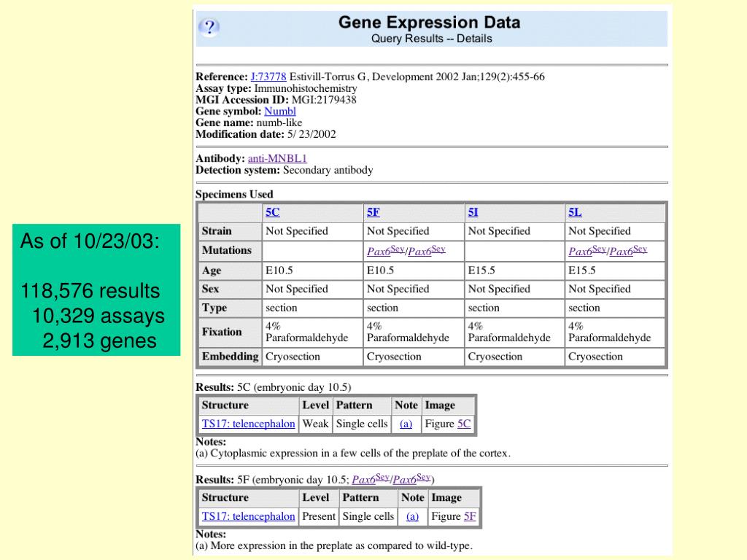
Task: Open the Numbl gene symbol link
Action: (x=279, y=112)
